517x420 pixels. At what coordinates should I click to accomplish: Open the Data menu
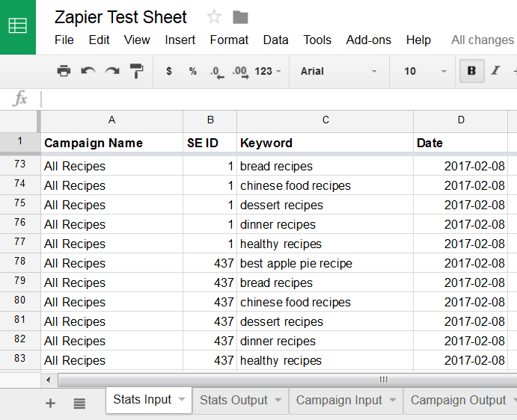(275, 40)
